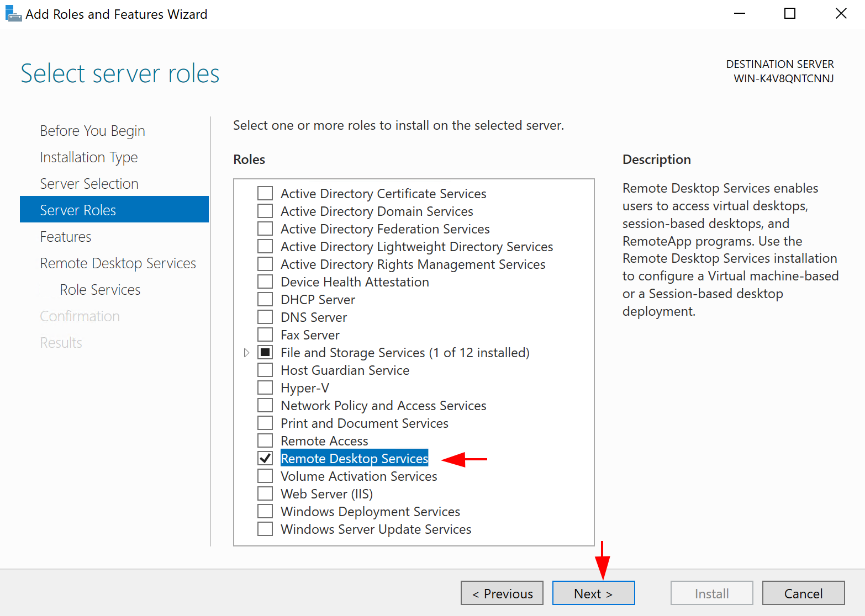Click the wizard icon in the title bar
The height and width of the screenshot is (616, 865).
coord(13,13)
